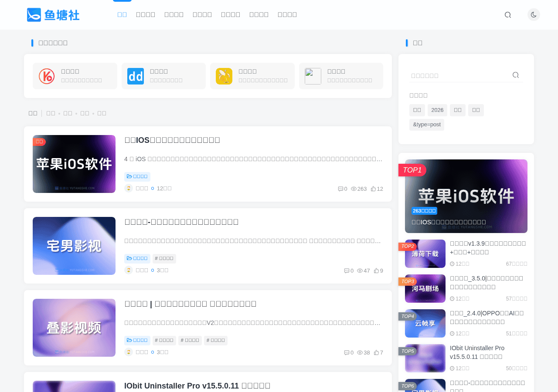Image resolution: width=558 pixels, height=392 pixels.
Task: Toggle dark mode with the moon icon
Action: [534, 15]
